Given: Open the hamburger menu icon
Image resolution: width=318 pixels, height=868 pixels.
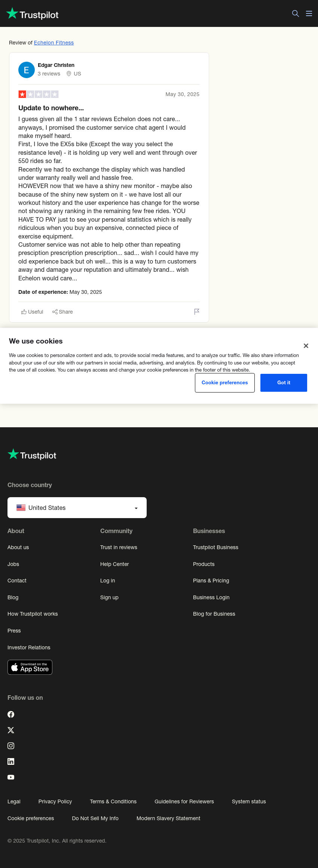Looking at the screenshot, I should (309, 13).
